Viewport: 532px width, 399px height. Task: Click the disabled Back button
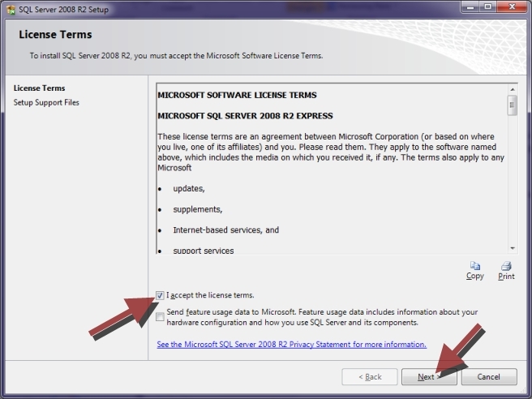(370, 376)
